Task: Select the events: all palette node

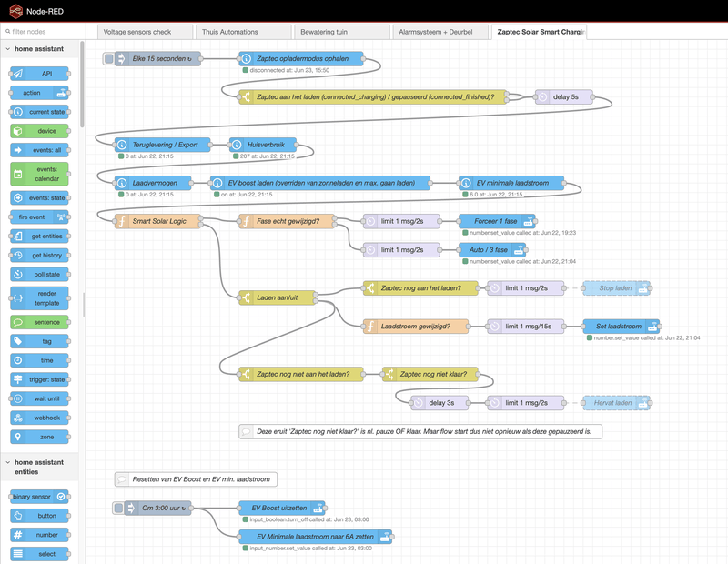Action: coord(39,150)
